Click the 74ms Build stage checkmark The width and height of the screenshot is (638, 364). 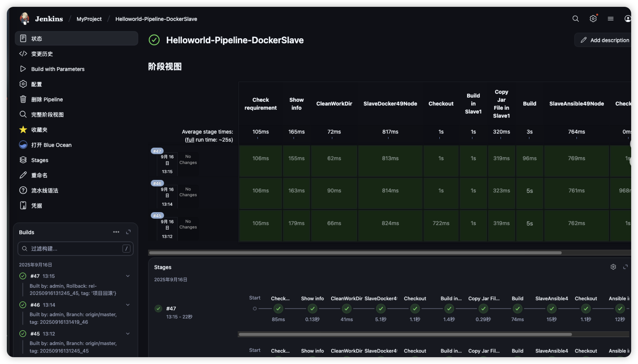tap(518, 309)
